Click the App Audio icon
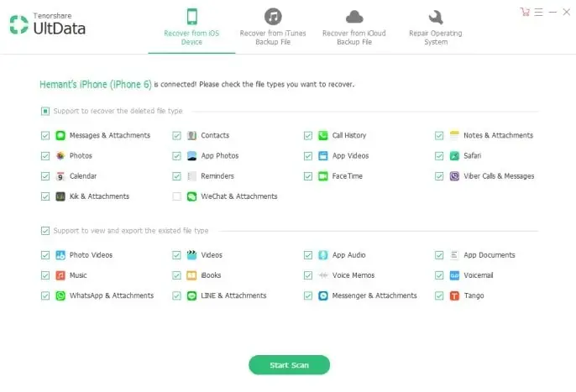Screen dimensions: 576x392 click(323, 255)
